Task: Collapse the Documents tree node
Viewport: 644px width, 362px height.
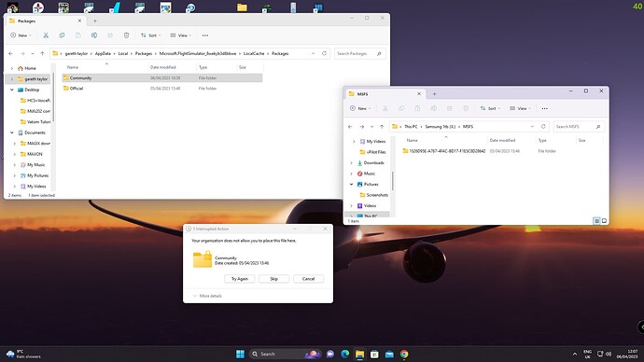Action: click(12, 132)
